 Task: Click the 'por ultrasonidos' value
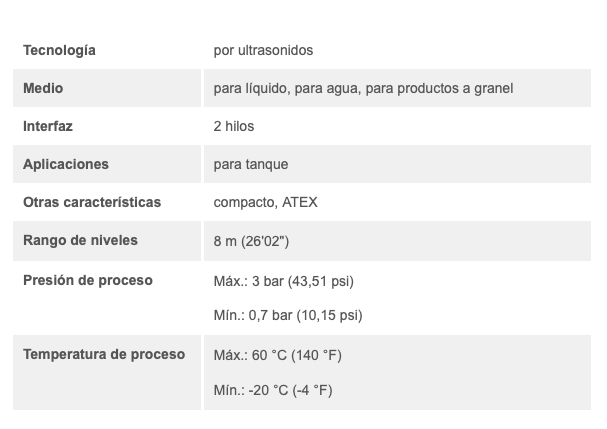(x=264, y=50)
